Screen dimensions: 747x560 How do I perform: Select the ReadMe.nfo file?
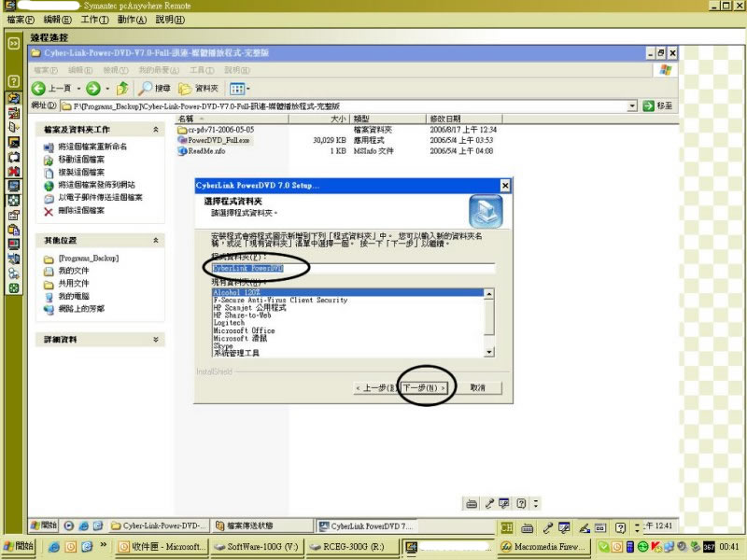coord(201,151)
